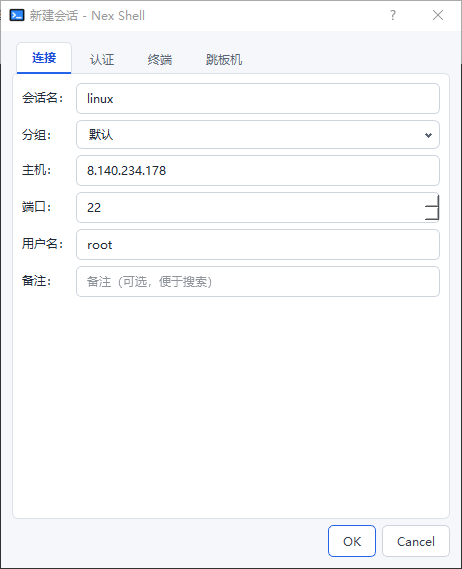This screenshot has height=569, width=462.
Task: Open the 分组 dropdown showing 默认
Action: click(x=258, y=135)
